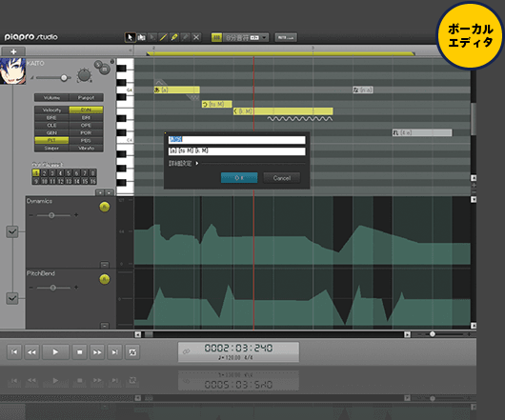Select the あ [a] note
Viewport: 505px width, 420px height.
click(177, 90)
